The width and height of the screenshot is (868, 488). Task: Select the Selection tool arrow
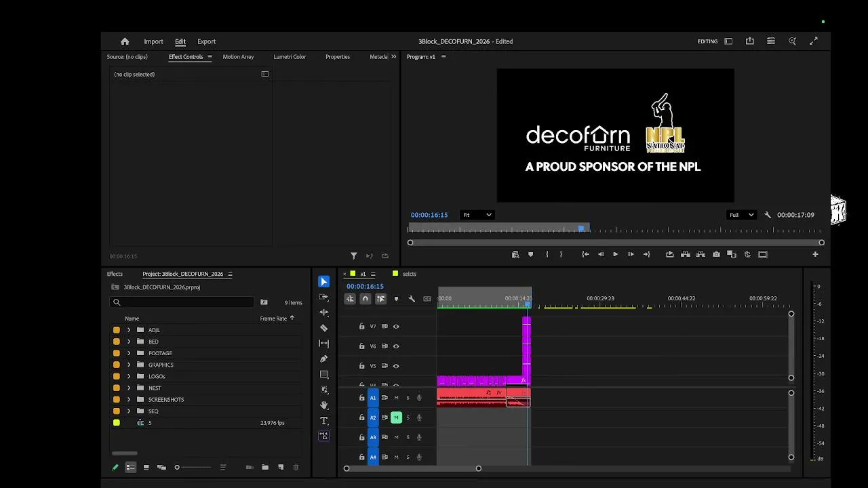324,282
